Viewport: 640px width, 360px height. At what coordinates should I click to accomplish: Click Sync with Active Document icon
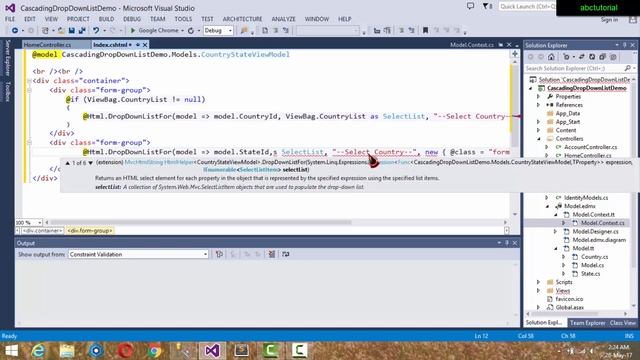[581, 57]
